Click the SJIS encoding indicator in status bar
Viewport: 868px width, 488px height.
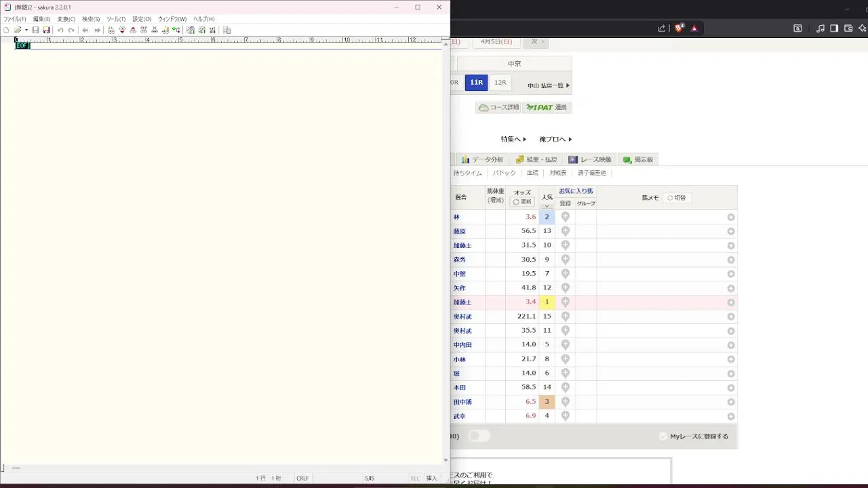(x=370, y=478)
